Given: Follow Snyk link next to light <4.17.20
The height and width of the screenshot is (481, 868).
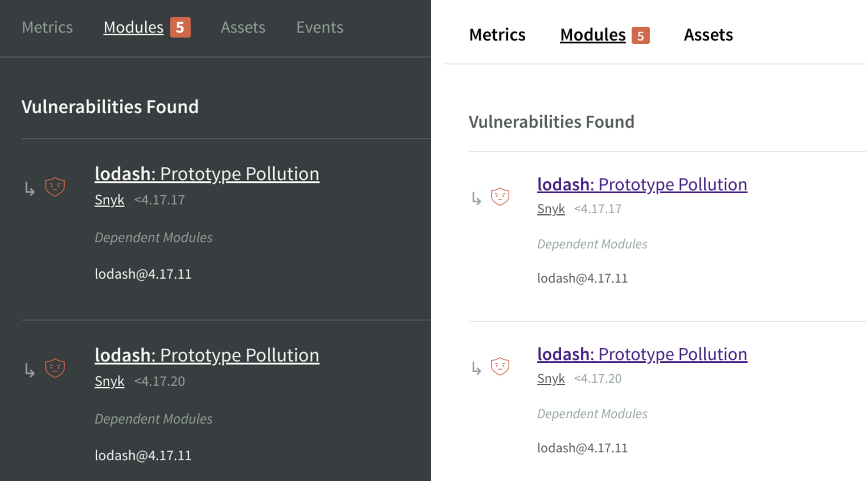Looking at the screenshot, I should coord(551,378).
